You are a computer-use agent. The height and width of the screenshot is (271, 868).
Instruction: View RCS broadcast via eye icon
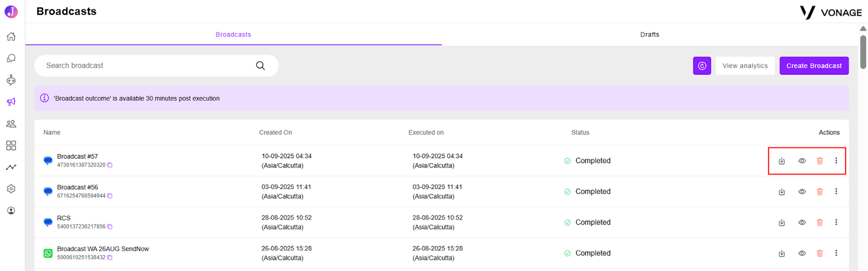[802, 223]
